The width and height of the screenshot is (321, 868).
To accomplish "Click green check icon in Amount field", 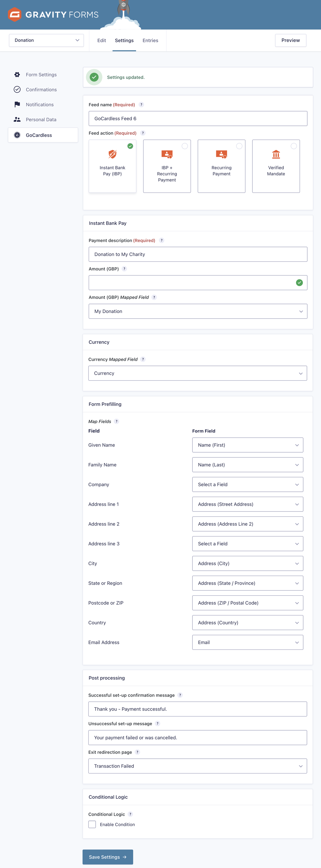I will 299,283.
